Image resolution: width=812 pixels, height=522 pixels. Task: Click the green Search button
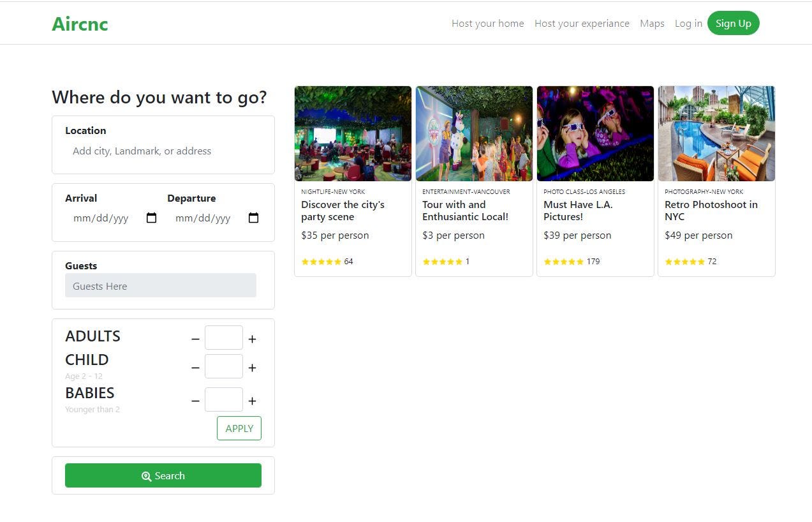[163, 475]
